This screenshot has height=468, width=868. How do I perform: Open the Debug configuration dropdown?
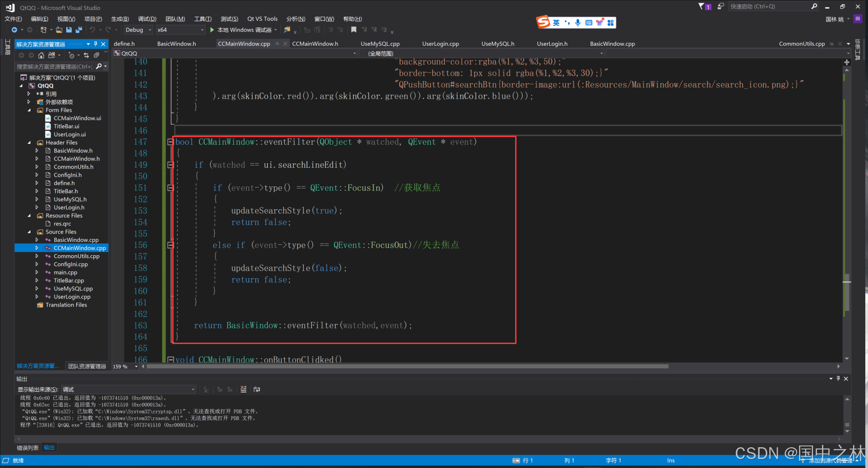point(138,30)
